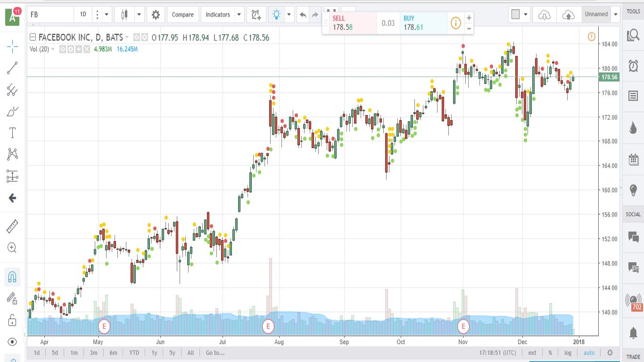Click the Indicators button
This screenshot has height=362, width=644.
tap(217, 15)
